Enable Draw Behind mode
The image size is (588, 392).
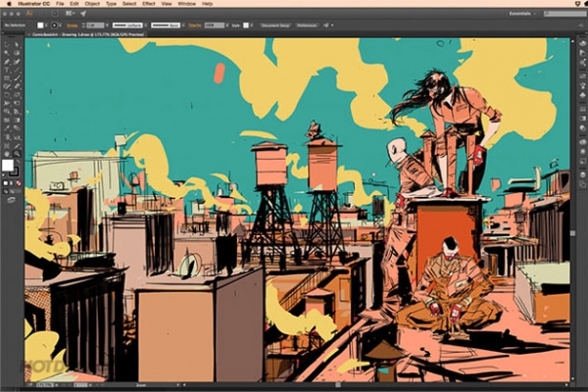pos(12,192)
